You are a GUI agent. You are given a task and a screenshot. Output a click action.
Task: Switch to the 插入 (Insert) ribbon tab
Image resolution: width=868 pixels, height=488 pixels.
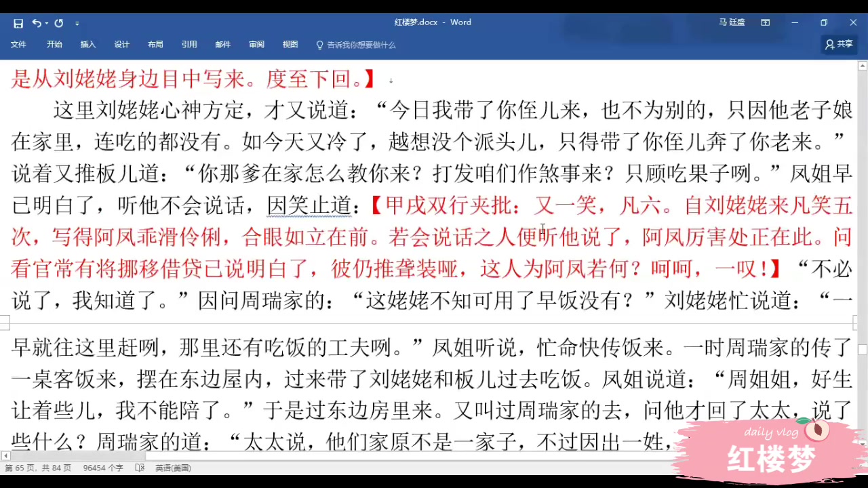[88, 45]
